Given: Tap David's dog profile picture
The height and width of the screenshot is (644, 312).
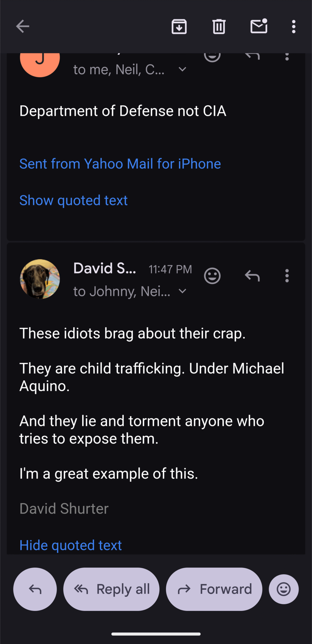Looking at the screenshot, I should tap(40, 279).
